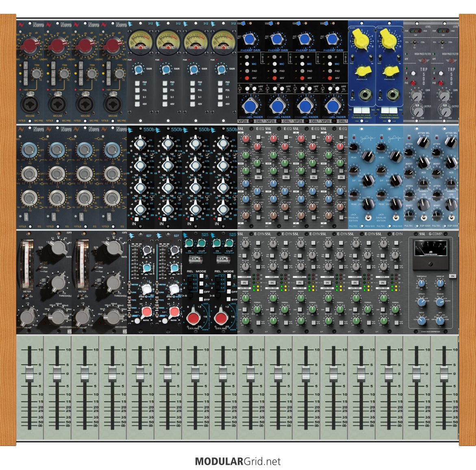
Task: Toggle red P48 button on first TRP 500
Action: 413,82
